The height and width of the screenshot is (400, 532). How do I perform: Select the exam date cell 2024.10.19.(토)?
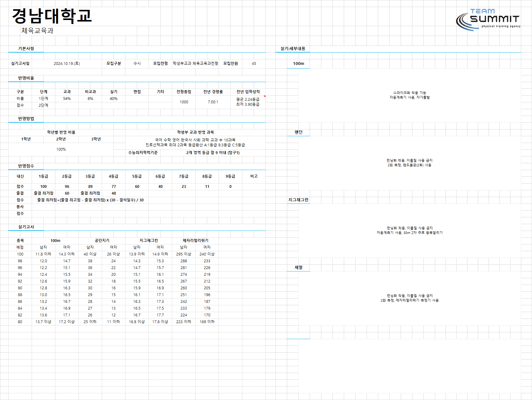point(67,63)
